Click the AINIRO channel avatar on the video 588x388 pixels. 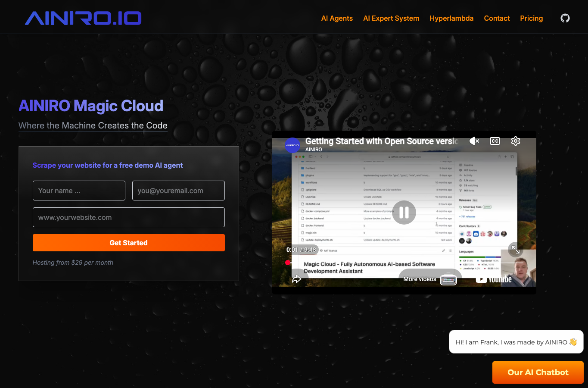coord(292,145)
